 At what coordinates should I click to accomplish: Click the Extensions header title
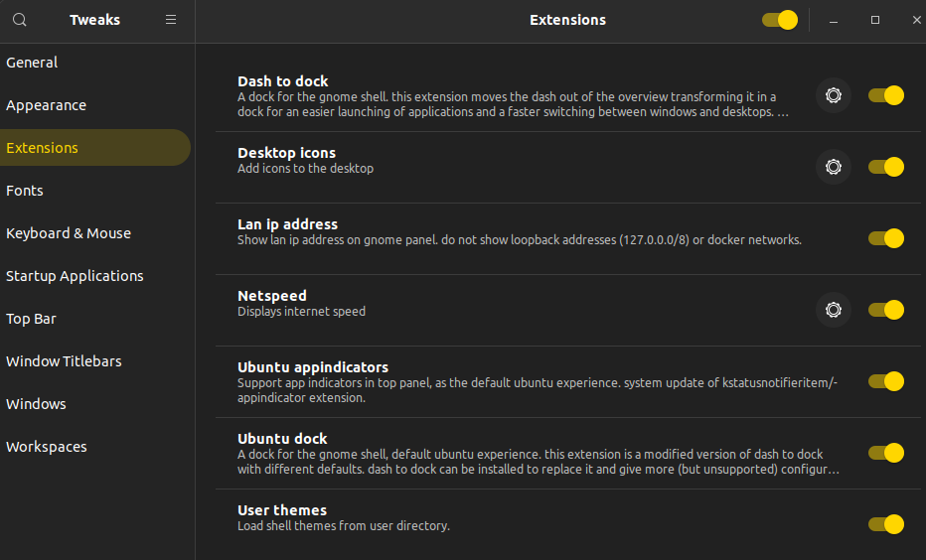coord(567,20)
